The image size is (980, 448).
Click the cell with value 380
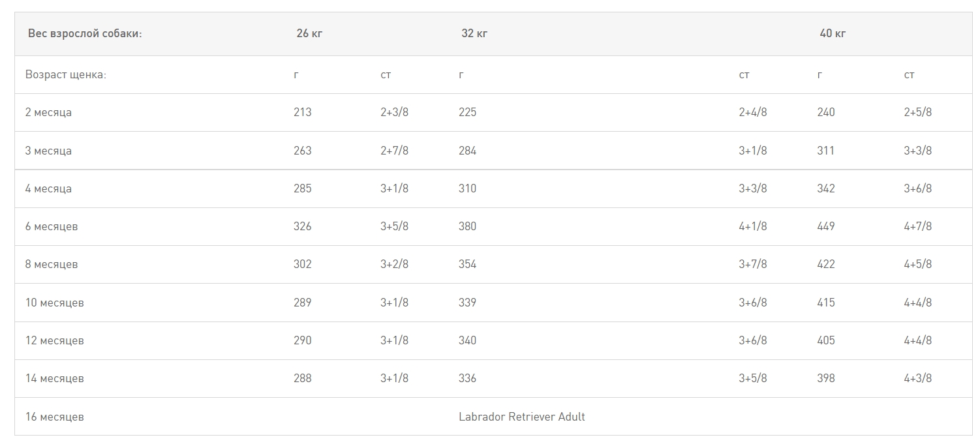click(468, 227)
